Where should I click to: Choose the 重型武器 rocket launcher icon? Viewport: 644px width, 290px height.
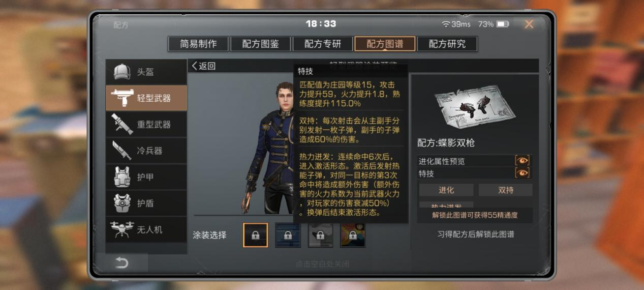121,125
